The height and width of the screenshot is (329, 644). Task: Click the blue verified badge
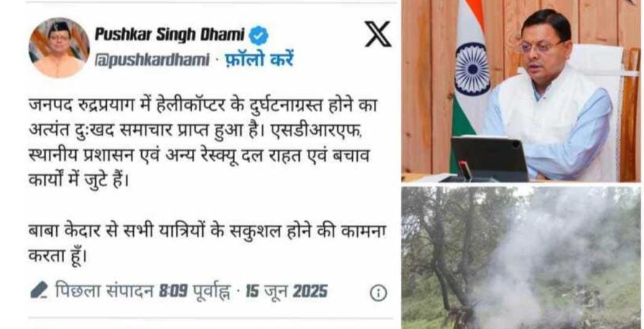pyautogui.click(x=258, y=35)
